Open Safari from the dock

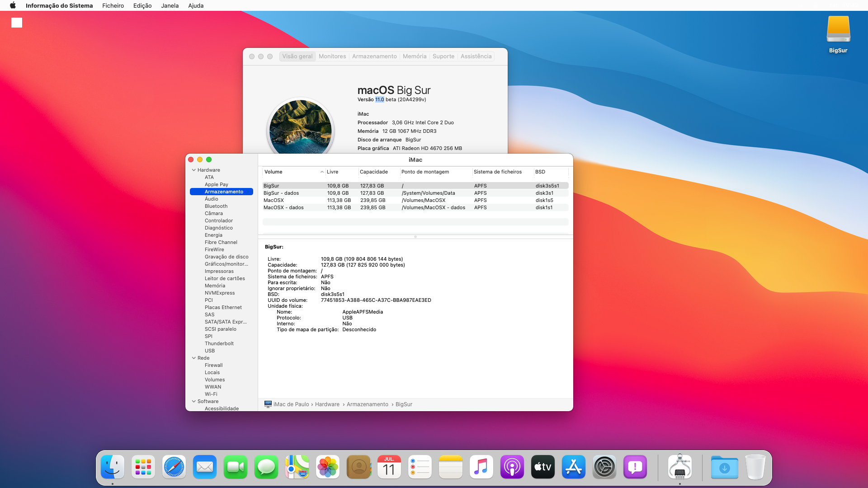click(174, 467)
